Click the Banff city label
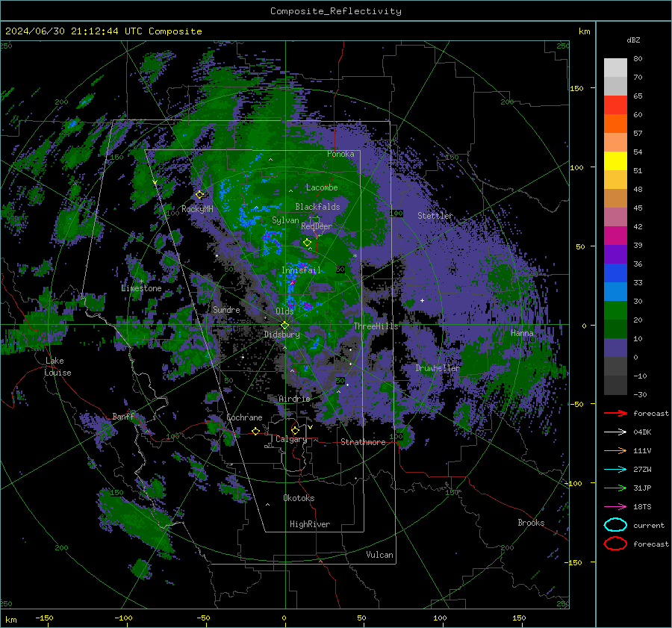This screenshot has width=672, height=628. (123, 416)
